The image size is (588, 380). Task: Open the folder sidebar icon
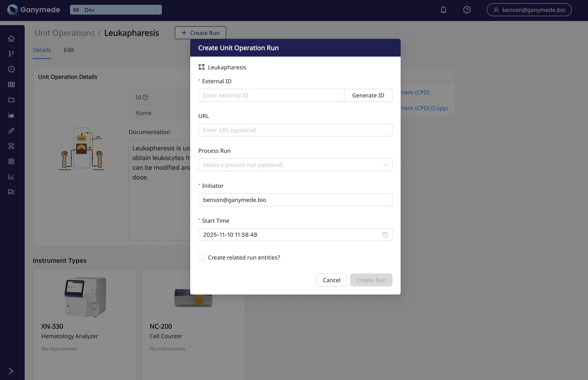click(x=11, y=100)
